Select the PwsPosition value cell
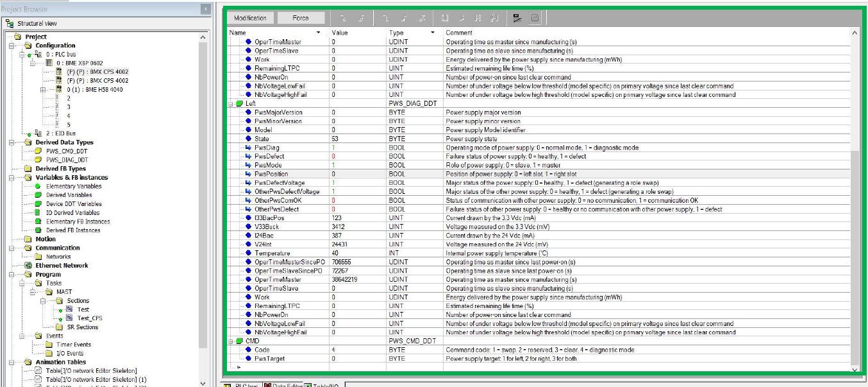The height and width of the screenshot is (387, 868). [x=357, y=174]
